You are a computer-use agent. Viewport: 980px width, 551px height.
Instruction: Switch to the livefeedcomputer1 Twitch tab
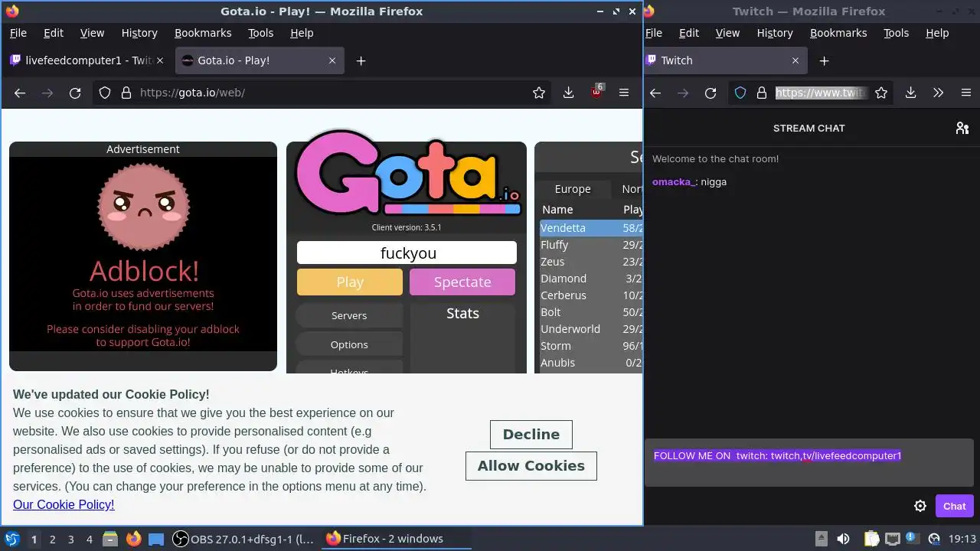point(89,60)
